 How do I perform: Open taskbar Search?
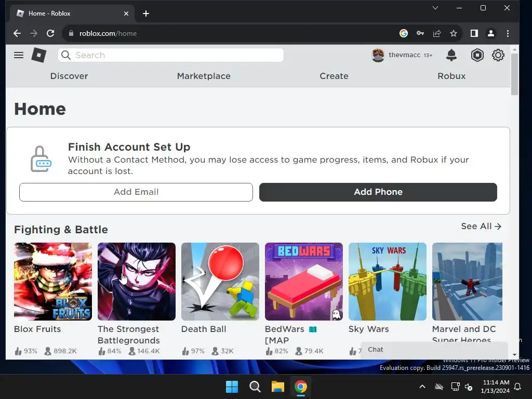point(255,387)
